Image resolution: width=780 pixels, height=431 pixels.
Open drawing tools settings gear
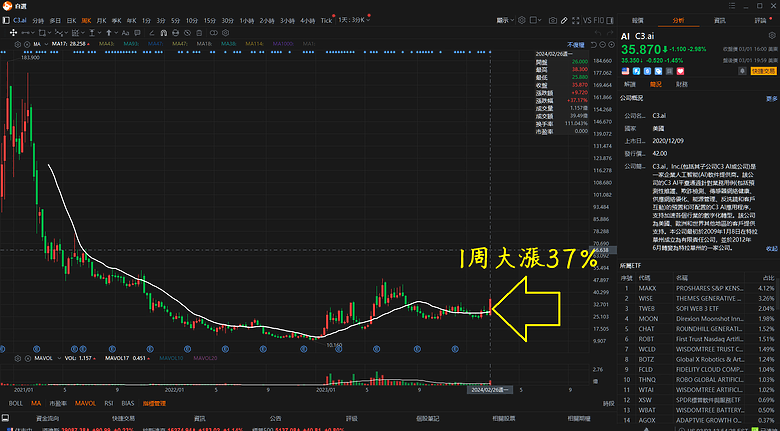(x=225, y=33)
